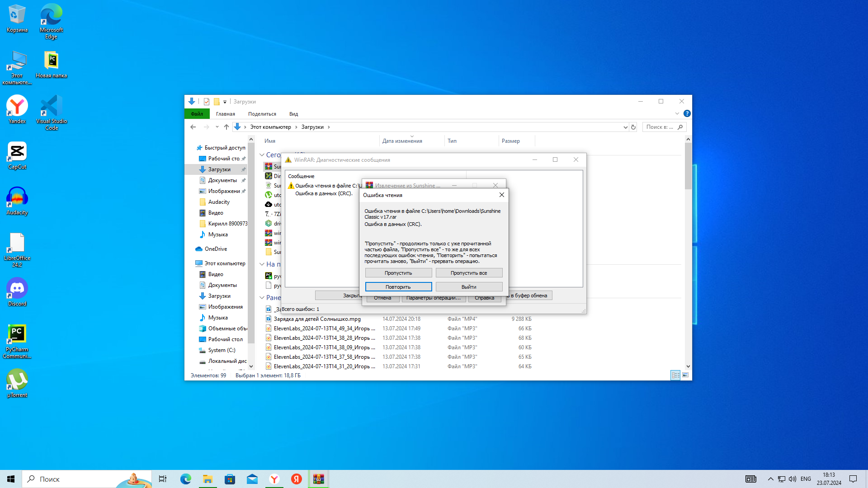868x488 pixels.
Task: Click Справка button in extraction window
Action: pyautogui.click(x=484, y=298)
